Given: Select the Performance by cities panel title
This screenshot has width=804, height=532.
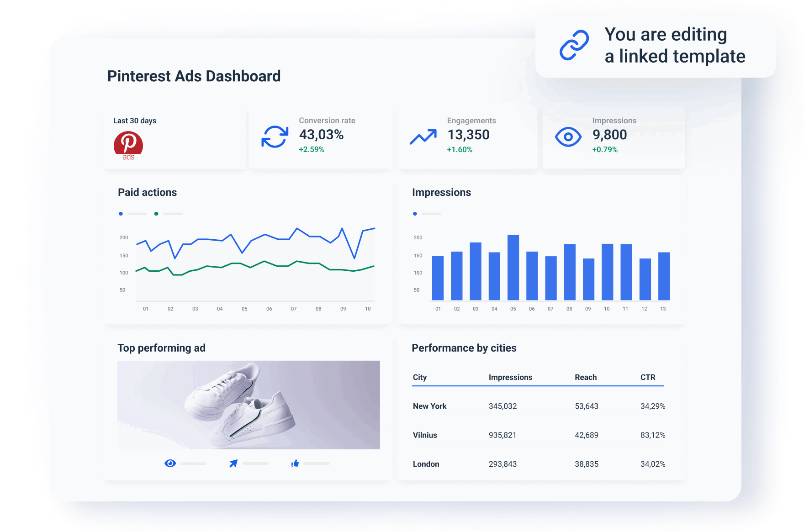Looking at the screenshot, I should pos(464,348).
